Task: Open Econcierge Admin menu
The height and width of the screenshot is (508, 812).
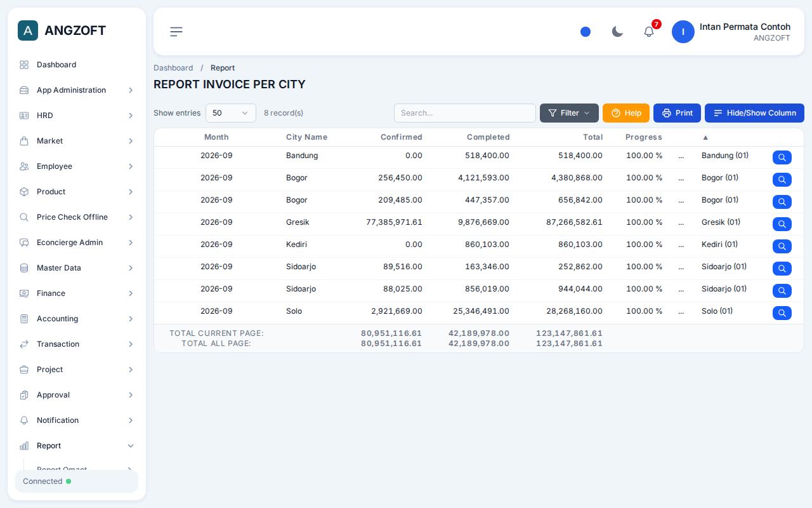Action: click(x=77, y=243)
